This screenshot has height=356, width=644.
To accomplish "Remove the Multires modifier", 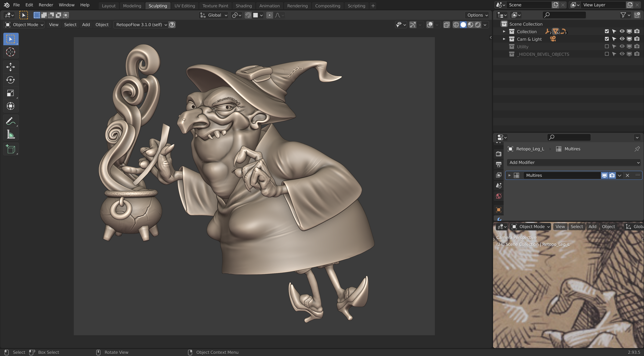I will 627,175.
